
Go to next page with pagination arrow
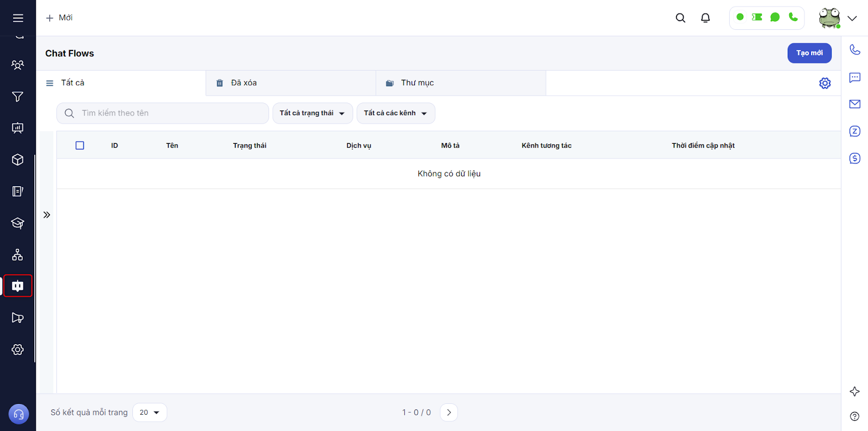click(x=449, y=413)
